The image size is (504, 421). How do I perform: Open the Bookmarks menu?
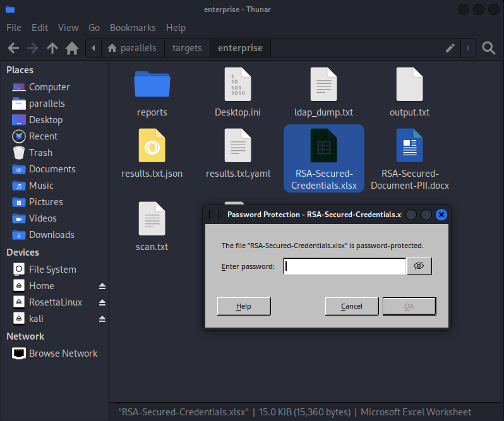click(x=133, y=28)
